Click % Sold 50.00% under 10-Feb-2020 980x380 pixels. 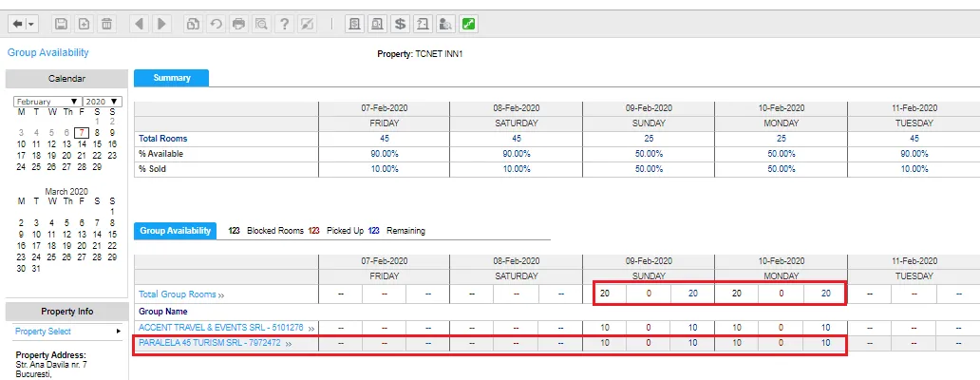(782, 169)
